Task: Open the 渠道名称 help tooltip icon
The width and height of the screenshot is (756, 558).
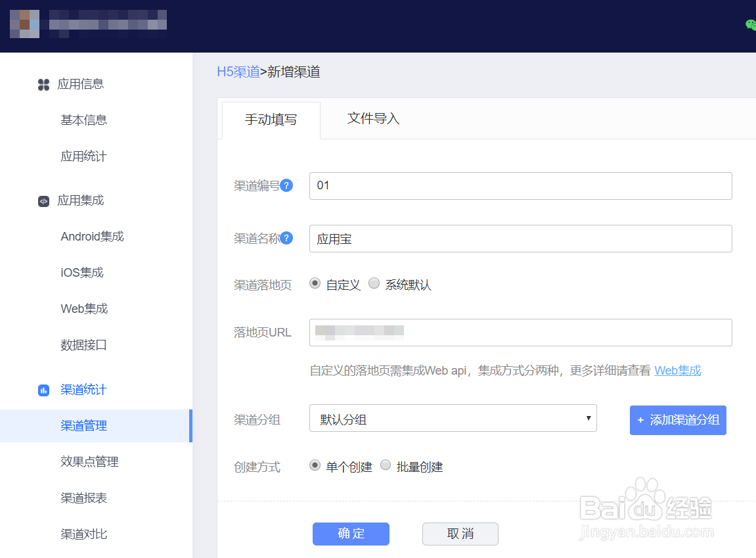Action: coord(286,238)
